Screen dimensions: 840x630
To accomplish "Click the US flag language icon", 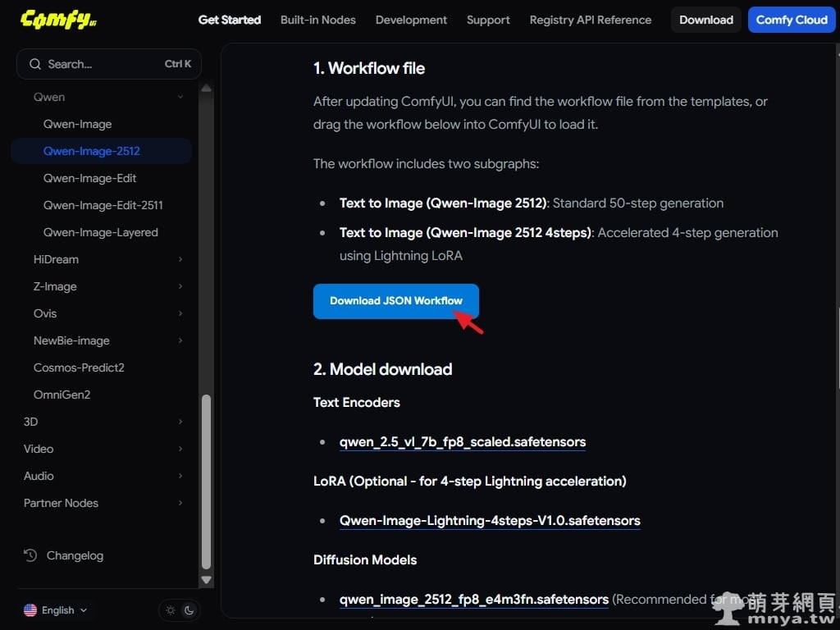I will pos(30,610).
